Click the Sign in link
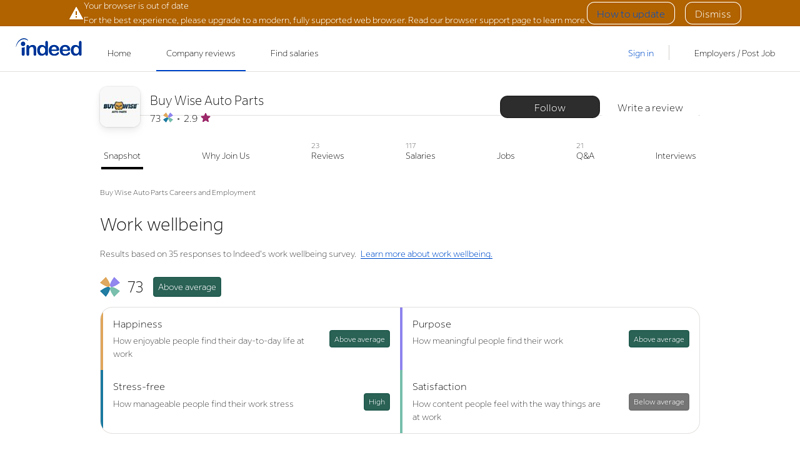Image resolution: width=800 pixels, height=450 pixels. pos(640,53)
